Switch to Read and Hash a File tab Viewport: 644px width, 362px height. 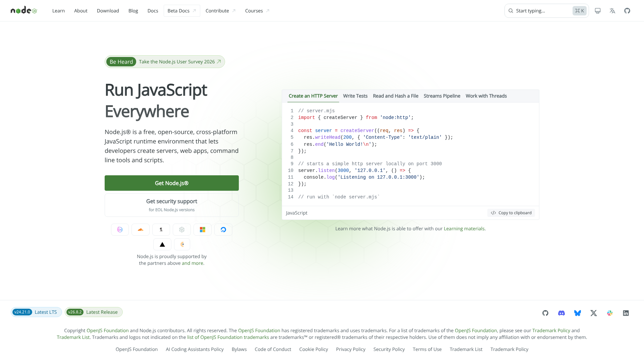point(395,96)
